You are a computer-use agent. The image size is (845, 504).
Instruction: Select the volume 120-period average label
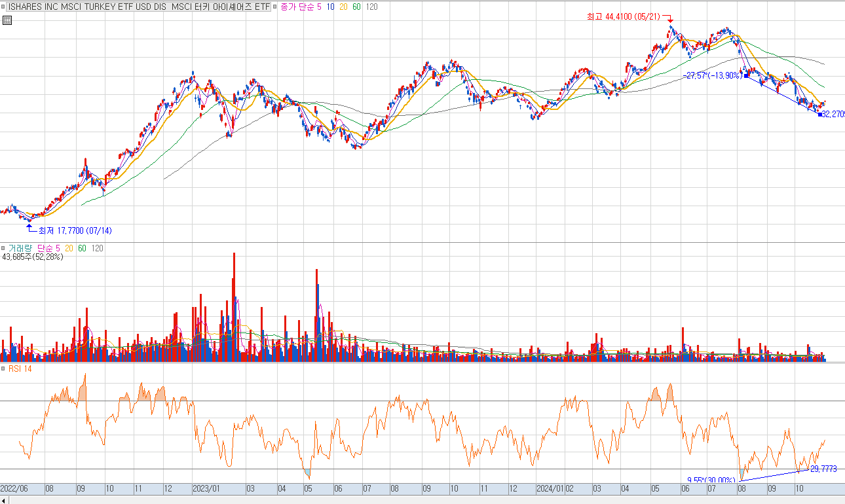pyautogui.click(x=97, y=248)
